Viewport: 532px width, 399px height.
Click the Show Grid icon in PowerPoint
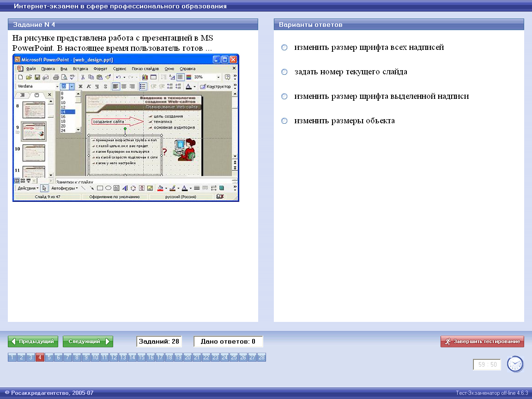click(x=180, y=78)
